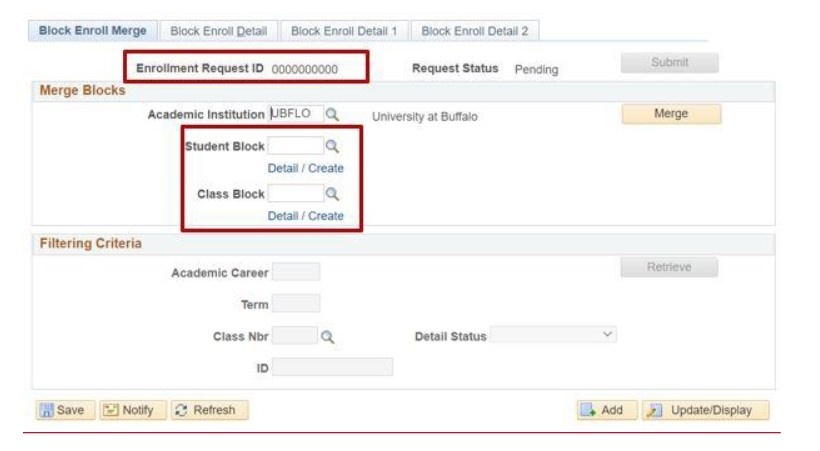Screen dimensions: 820x451
Task: Focus the Academic Institution input field
Action: tap(294, 115)
